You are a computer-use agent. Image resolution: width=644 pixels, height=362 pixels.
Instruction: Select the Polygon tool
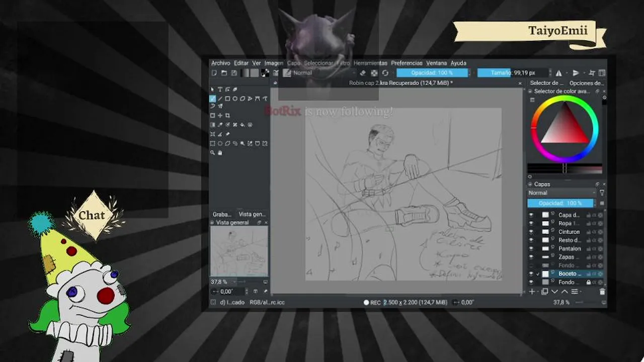point(243,99)
